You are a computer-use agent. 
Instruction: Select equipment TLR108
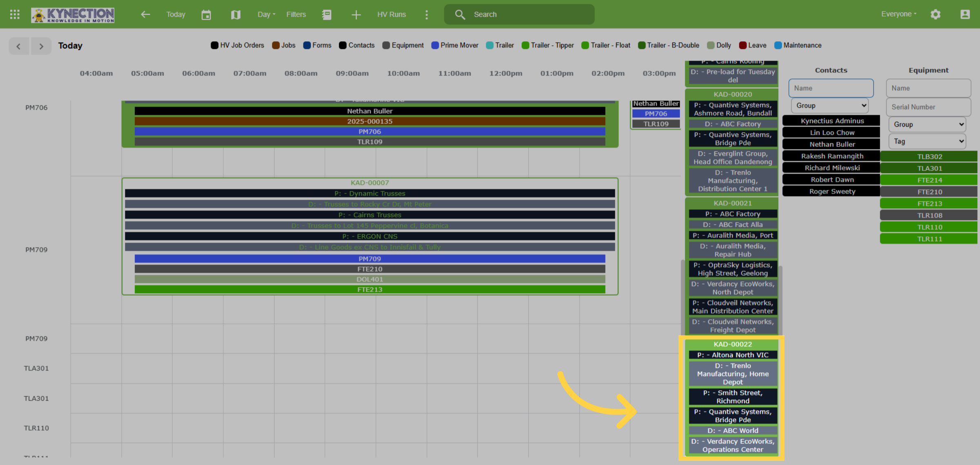point(929,216)
